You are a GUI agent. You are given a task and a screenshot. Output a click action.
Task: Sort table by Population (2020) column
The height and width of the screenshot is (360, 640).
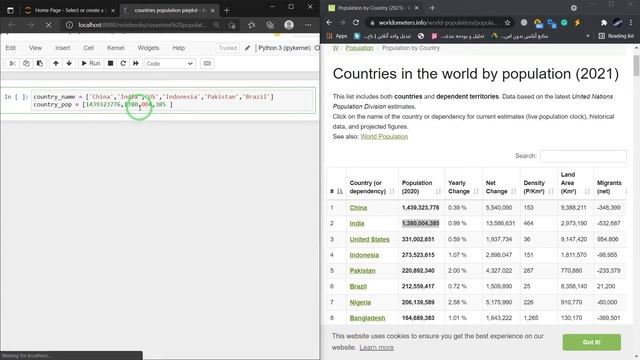[x=421, y=187]
